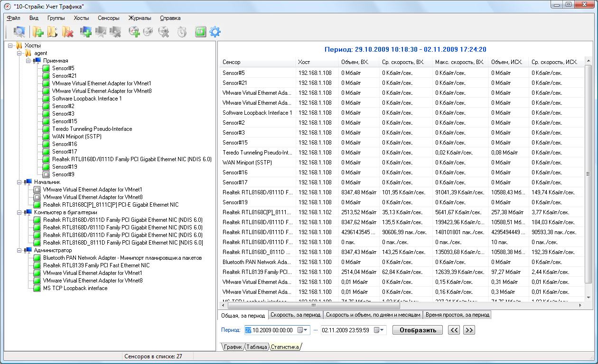
Task: Click the add host computer icon
Action: point(86,32)
